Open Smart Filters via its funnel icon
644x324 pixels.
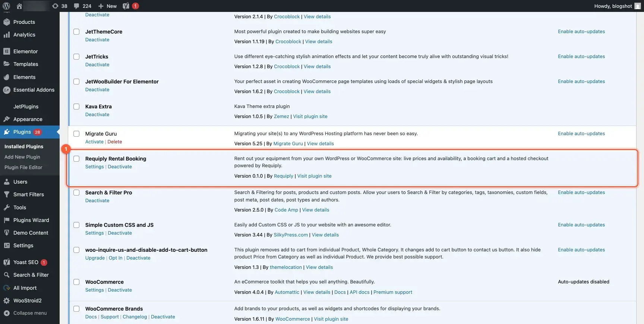point(7,194)
